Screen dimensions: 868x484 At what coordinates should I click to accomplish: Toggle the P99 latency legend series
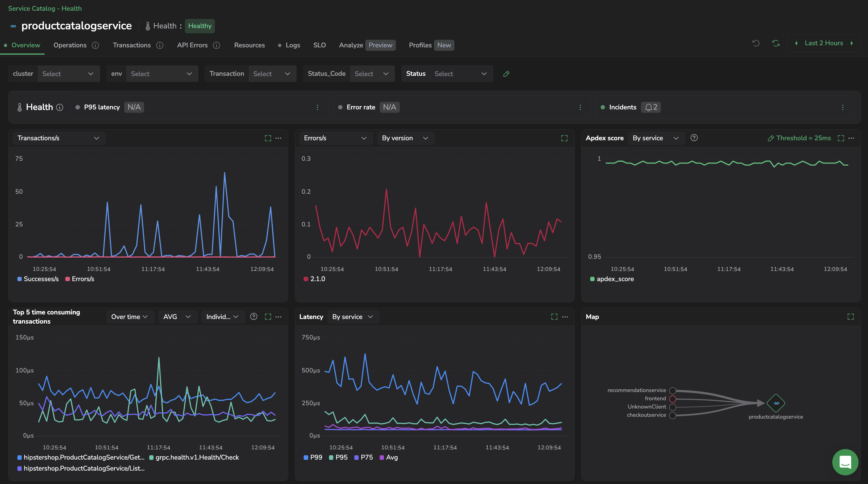coord(313,457)
